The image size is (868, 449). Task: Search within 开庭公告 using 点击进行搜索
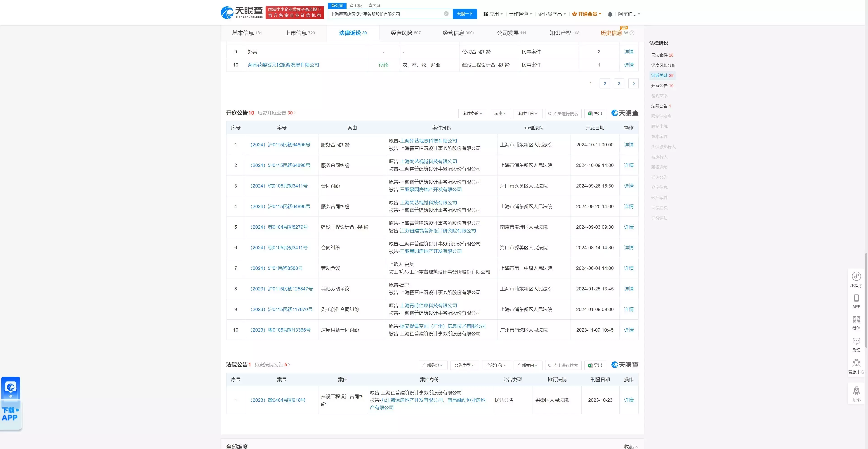click(563, 114)
